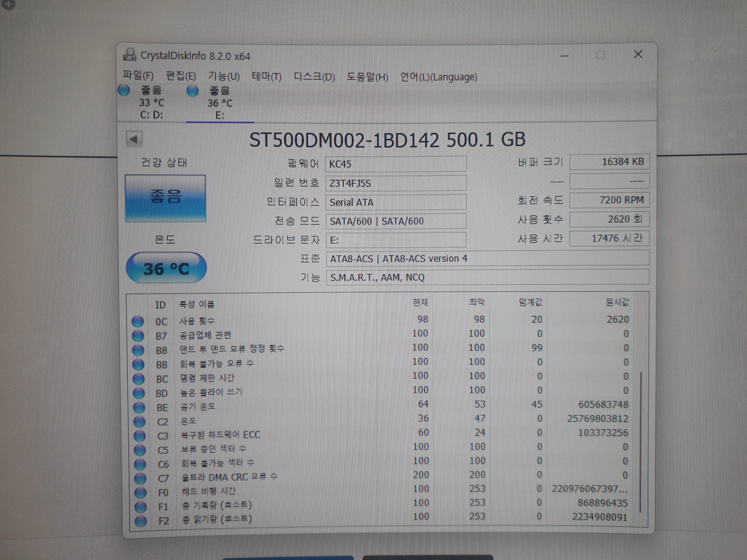
Task: Click the SATA/600 transfer mode field
Action: [396, 221]
